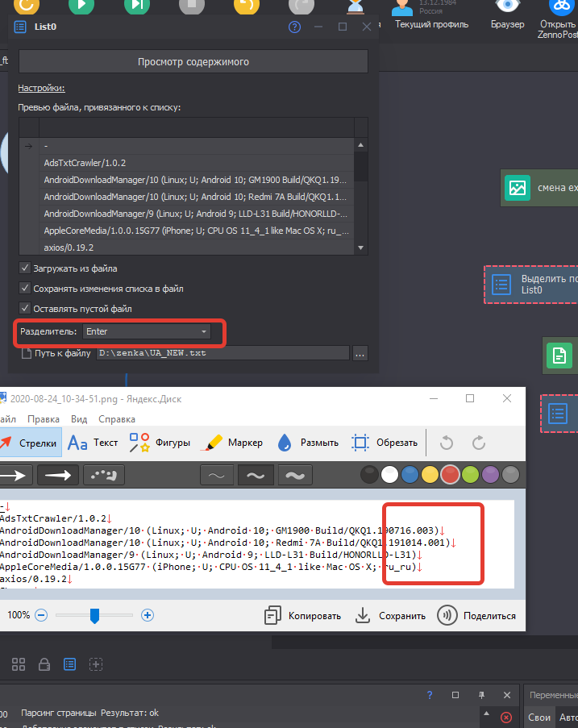This screenshot has height=728, width=578.
Task: Click the Выделить List0 action block
Action: 531,285
